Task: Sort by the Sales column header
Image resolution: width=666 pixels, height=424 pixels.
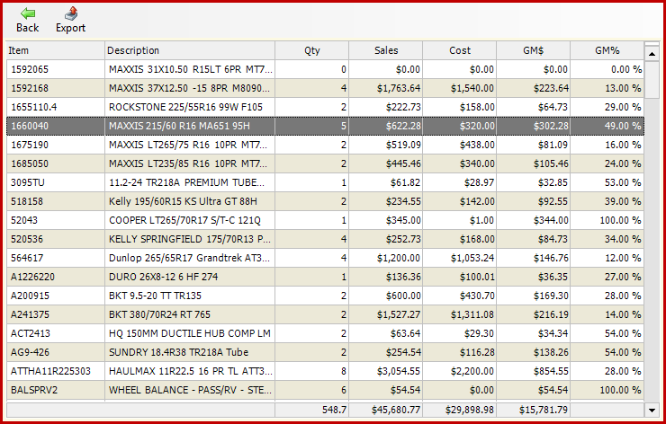Action: point(386,51)
